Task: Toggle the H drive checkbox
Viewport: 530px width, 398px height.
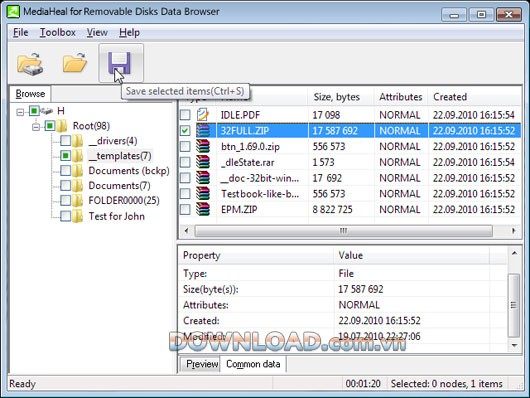Action: [34, 111]
